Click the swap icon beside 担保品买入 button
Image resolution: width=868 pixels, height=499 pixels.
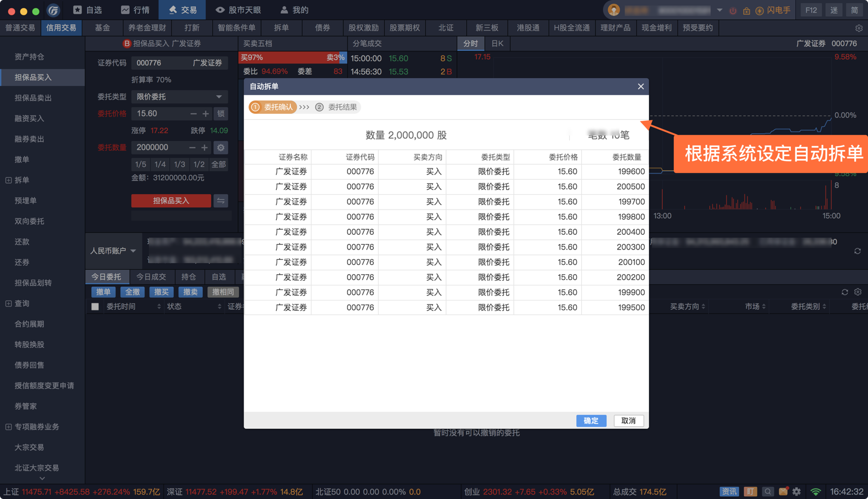click(x=221, y=201)
